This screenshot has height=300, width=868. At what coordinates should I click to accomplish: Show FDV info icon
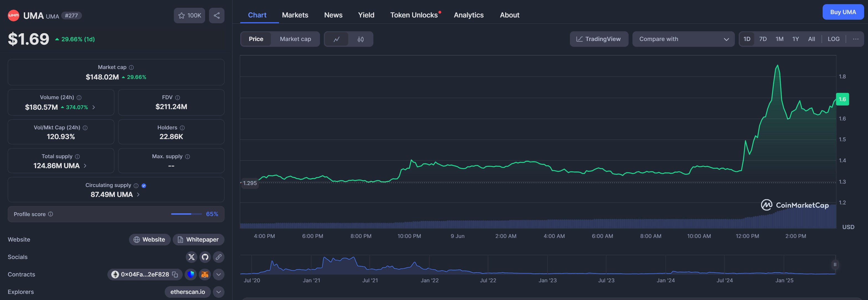pos(178,98)
